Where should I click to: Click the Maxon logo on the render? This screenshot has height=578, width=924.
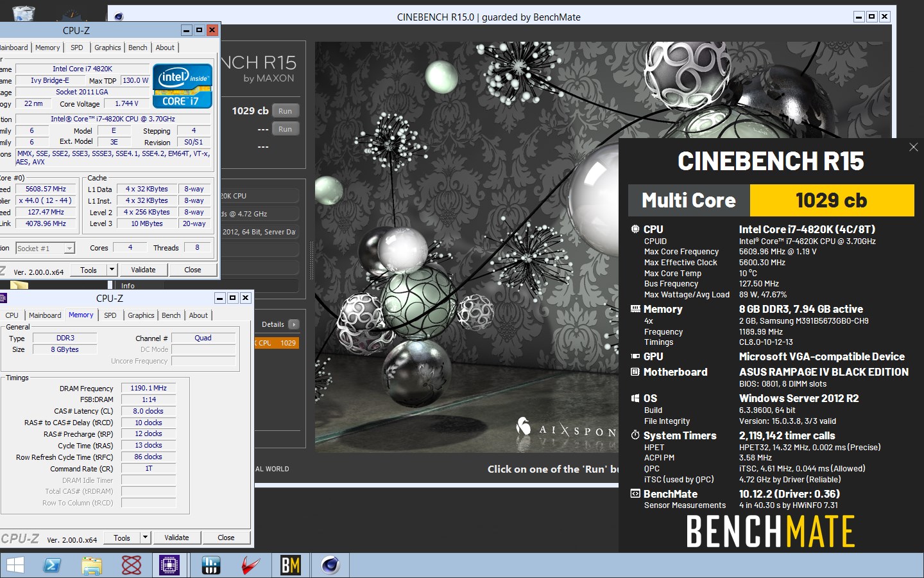tap(524, 426)
